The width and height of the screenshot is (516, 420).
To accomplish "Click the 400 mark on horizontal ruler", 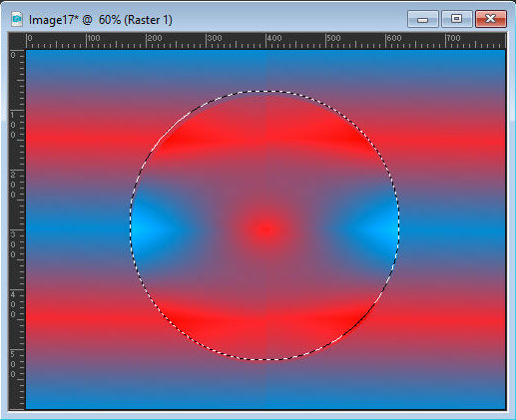I will click(274, 38).
